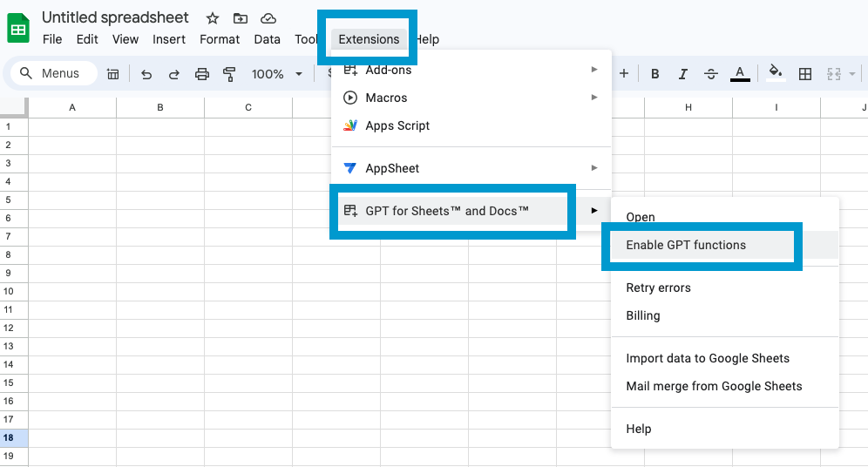Image resolution: width=868 pixels, height=467 pixels.
Task: Check the cloud document status icon
Action: click(x=268, y=18)
